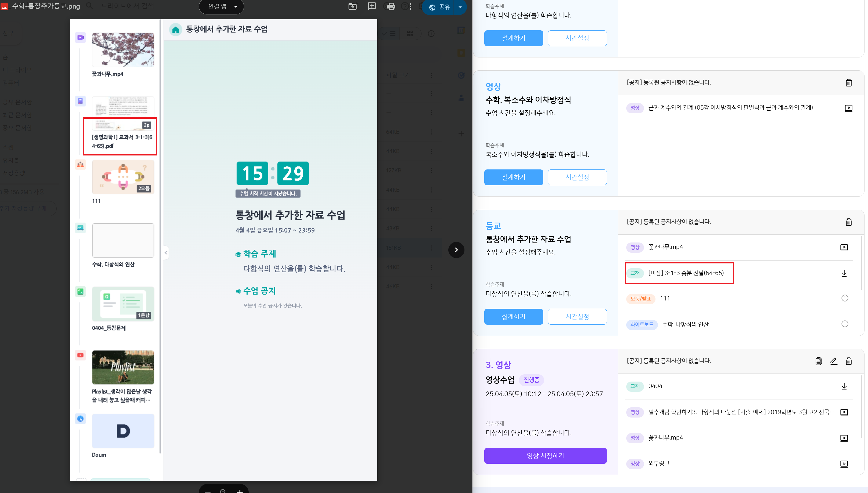Screen dimensions: 868x493
Task: Click add comment icon in viewer toolbar
Action: tap(372, 6)
